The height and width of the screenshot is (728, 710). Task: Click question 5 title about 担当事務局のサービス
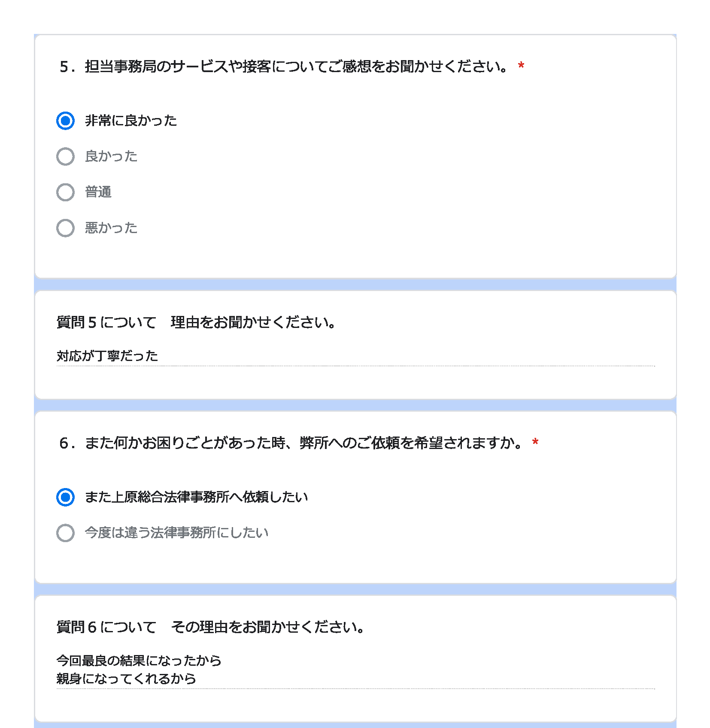(x=284, y=67)
